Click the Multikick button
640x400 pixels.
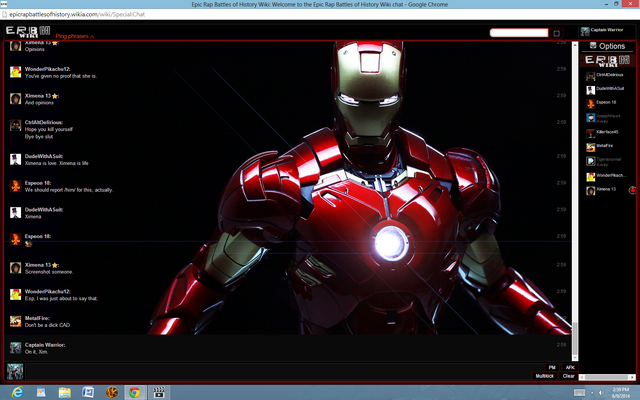(544, 376)
